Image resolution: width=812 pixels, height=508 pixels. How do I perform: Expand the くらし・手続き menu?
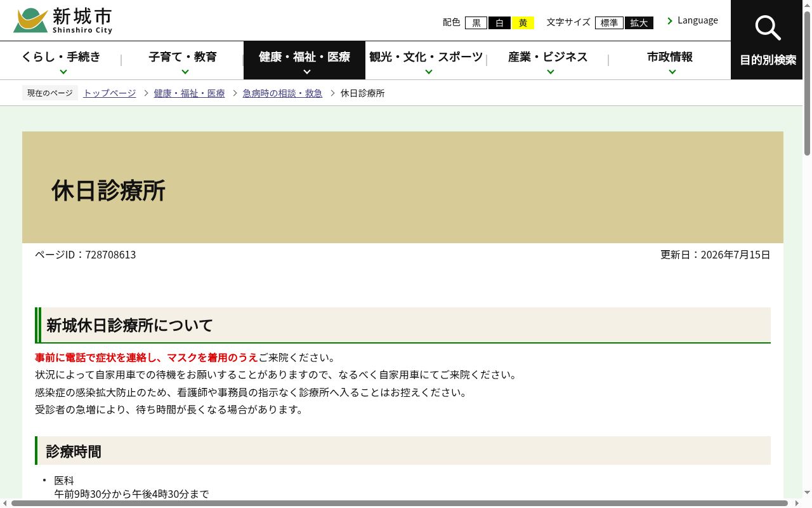[61, 60]
